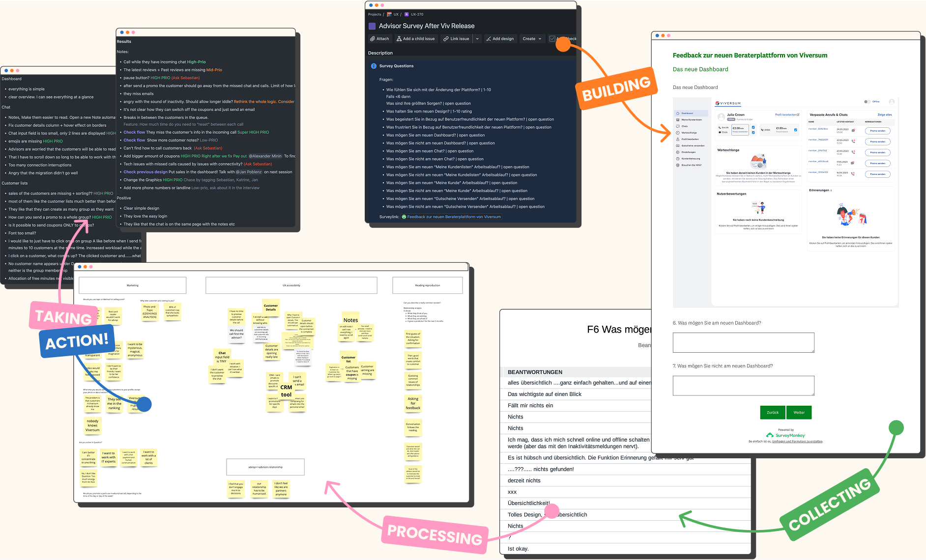Toggle the 0900 line checkbox
This screenshot has width=926, height=560.
tap(796, 130)
